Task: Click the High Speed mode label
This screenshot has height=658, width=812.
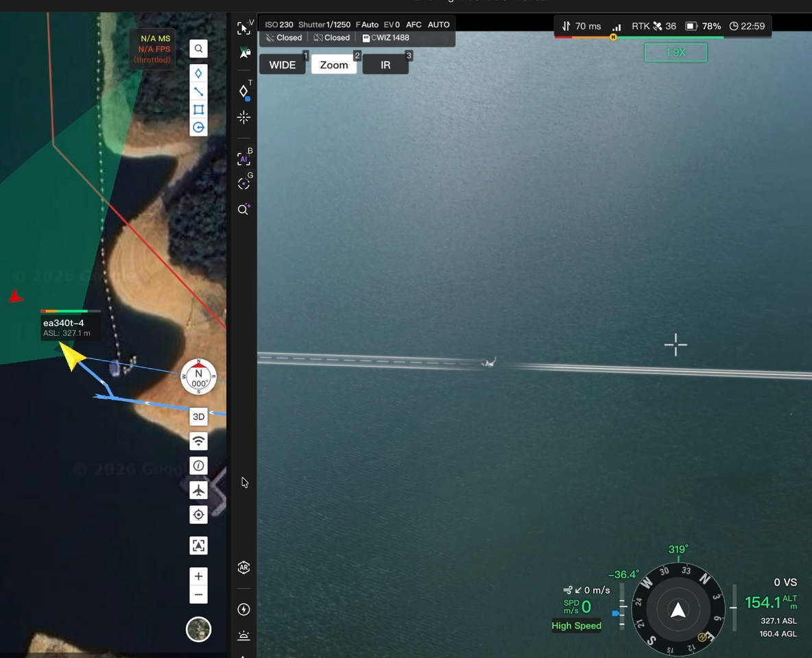Action: pos(576,625)
